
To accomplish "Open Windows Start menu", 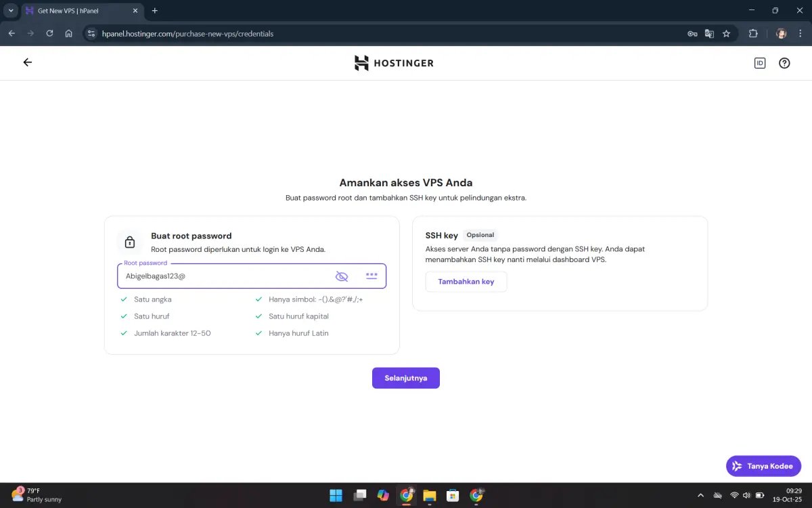I will (x=336, y=495).
